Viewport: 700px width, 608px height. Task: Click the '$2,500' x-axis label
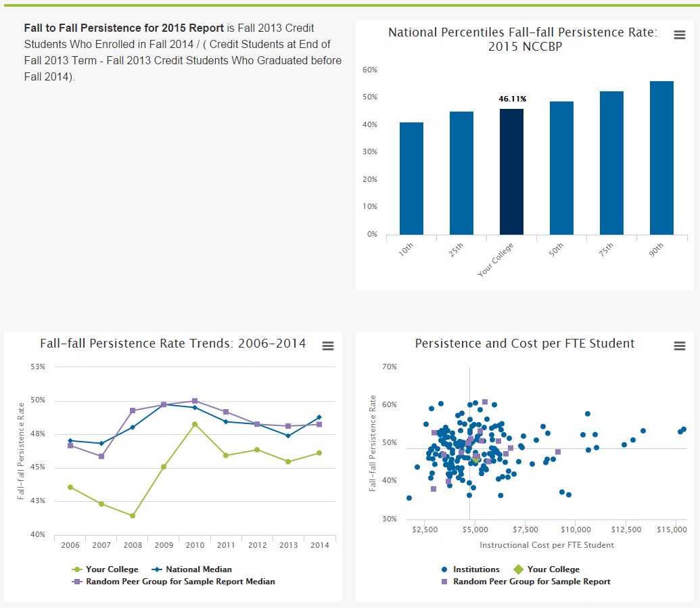point(425,530)
